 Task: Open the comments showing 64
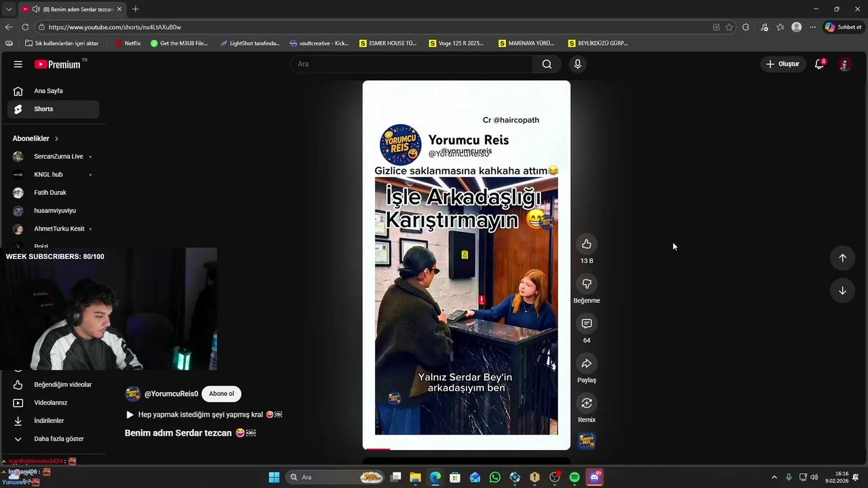[587, 324]
